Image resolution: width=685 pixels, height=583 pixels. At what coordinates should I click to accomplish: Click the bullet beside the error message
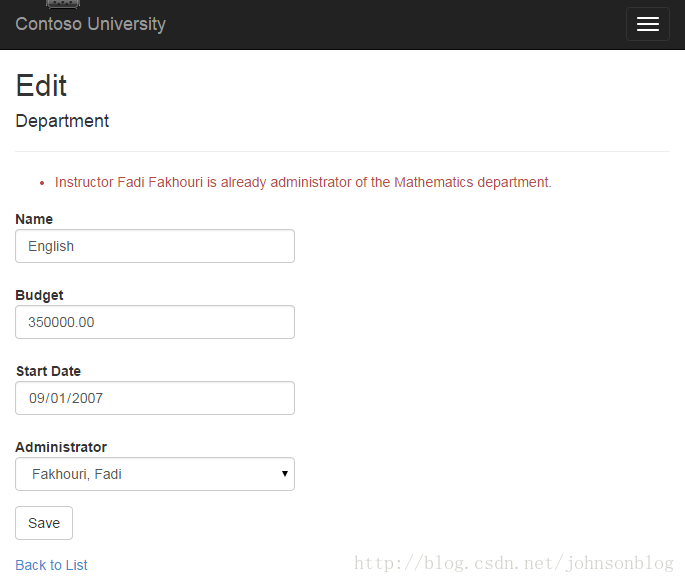(x=42, y=183)
